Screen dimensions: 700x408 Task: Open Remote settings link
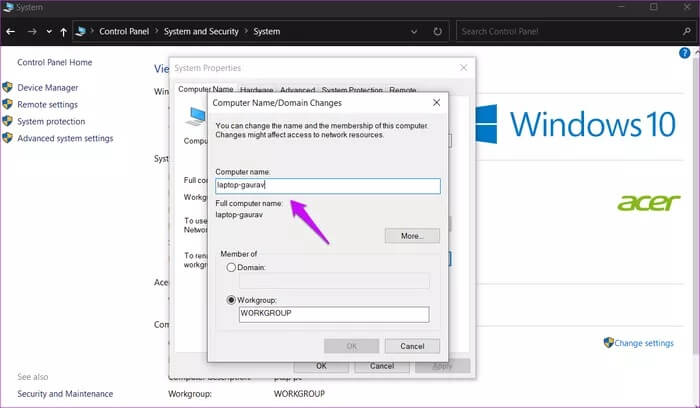tap(47, 104)
